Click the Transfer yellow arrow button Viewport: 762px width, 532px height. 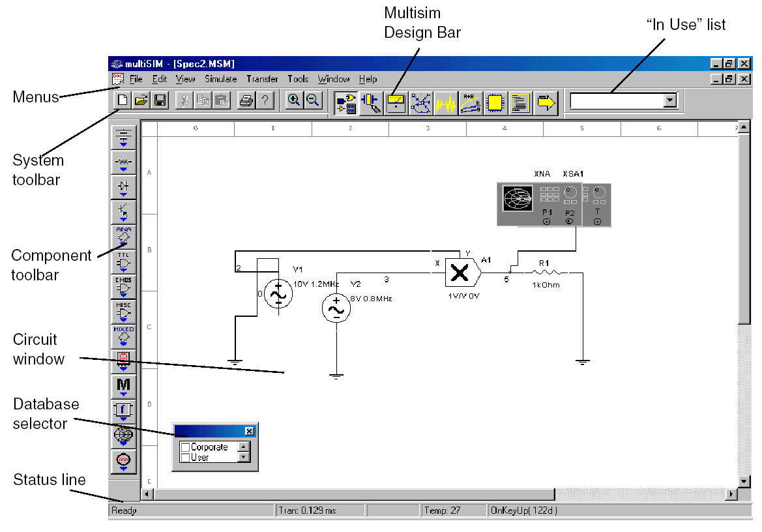tap(546, 103)
